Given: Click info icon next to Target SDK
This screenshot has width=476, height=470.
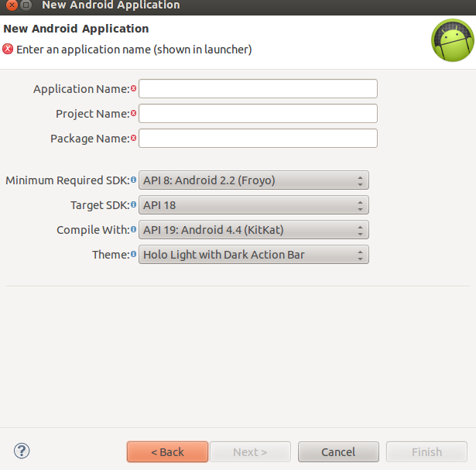Looking at the screenshot, I should pyautogui.click(x=133, y=205).
